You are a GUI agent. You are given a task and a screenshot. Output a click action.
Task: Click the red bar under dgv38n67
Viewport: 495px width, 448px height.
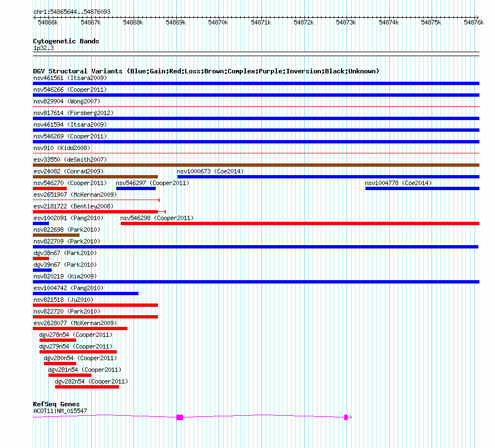tap(41, 258)
